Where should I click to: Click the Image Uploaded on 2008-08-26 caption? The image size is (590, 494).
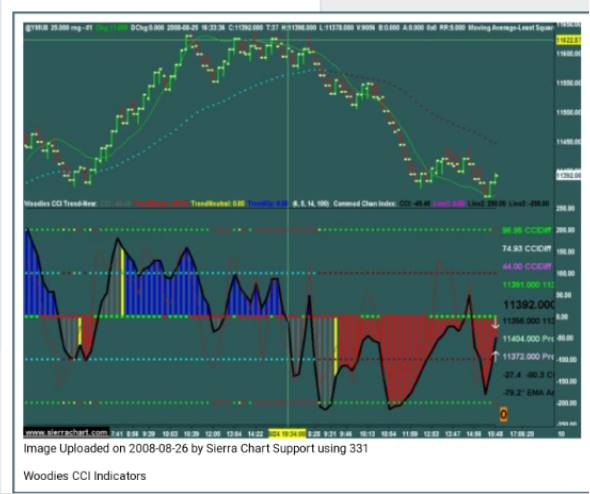point(196,448)
